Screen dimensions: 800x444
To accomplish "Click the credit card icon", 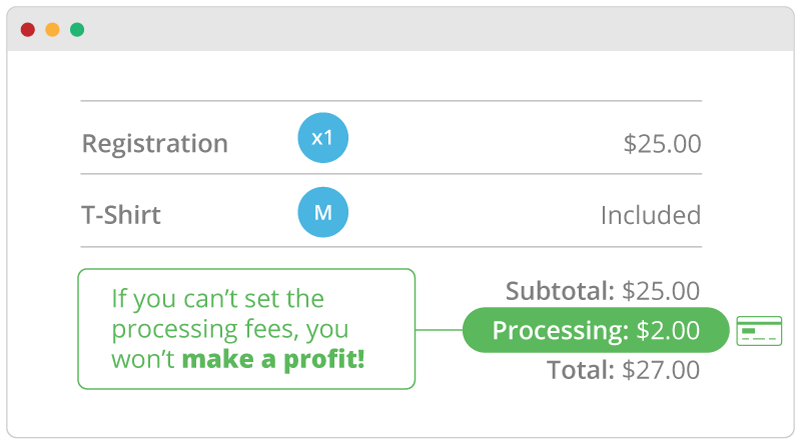I will pyautogui.click(x=759, y=331).
